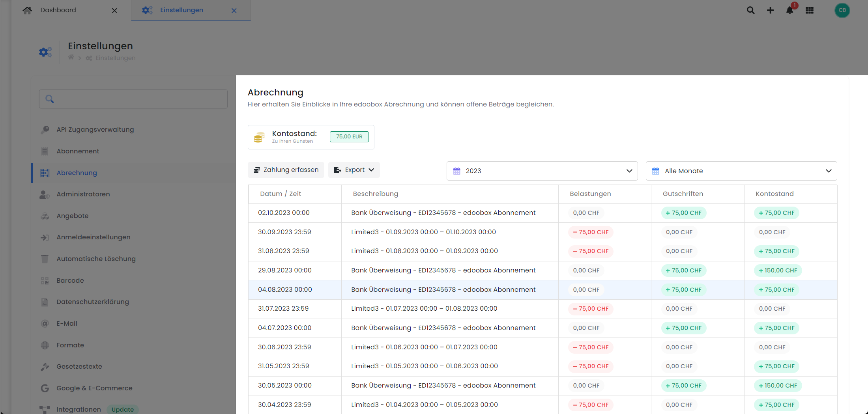Select Administratoren in the sidebar
This screenshot has width=868, height=414.
[83, 194]
